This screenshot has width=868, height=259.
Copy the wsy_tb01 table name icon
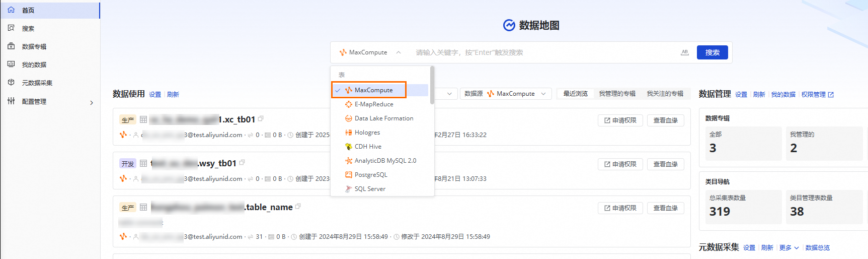tap(242, 162)
